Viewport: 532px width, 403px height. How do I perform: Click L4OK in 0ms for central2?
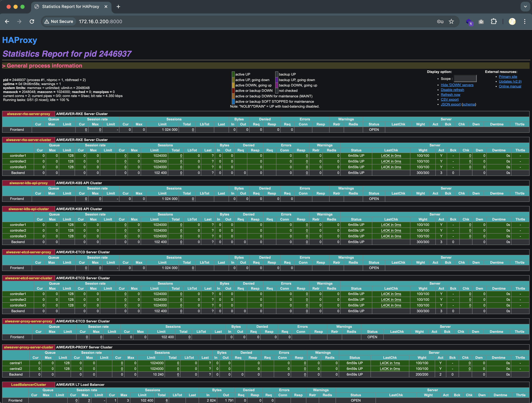(390, 369)
